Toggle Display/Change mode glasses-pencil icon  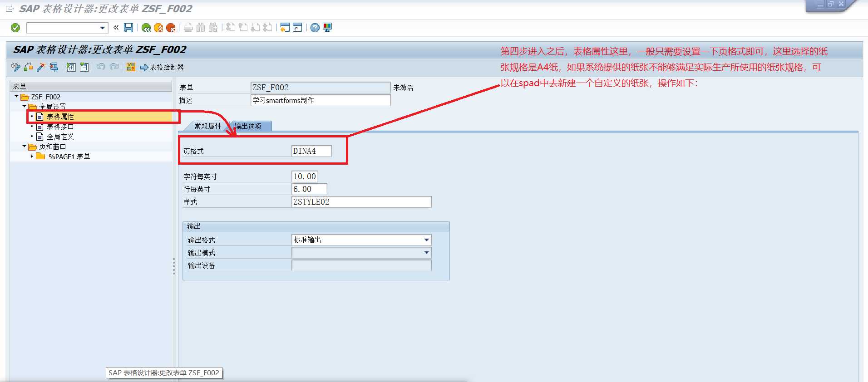point(16,67)
